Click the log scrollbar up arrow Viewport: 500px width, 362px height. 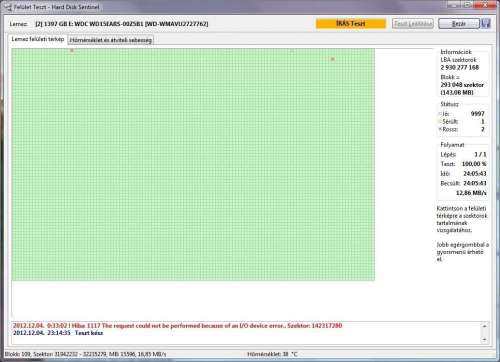click(x=485, y=326)
